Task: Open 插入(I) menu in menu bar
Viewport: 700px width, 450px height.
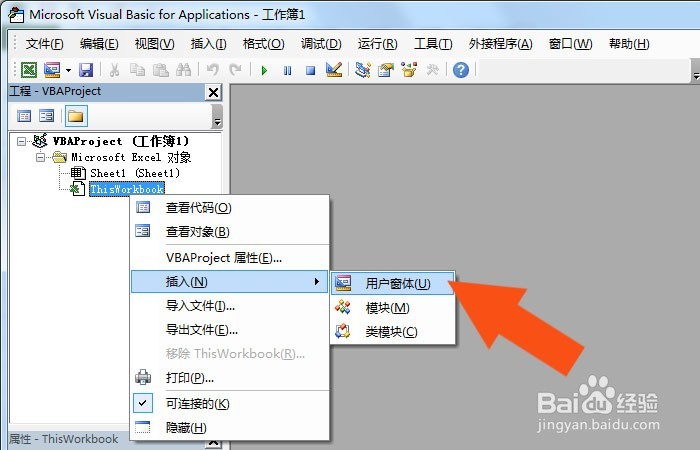Action: point(208,44)
